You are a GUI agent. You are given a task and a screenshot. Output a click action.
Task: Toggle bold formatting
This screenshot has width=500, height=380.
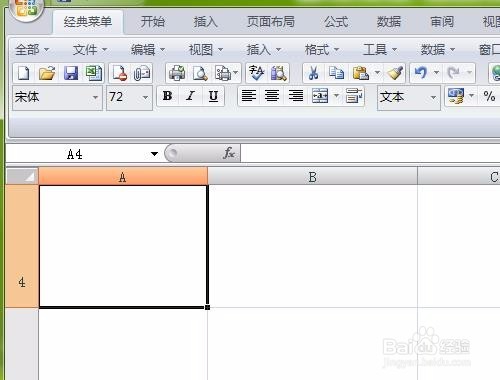(x=168, y=96)
